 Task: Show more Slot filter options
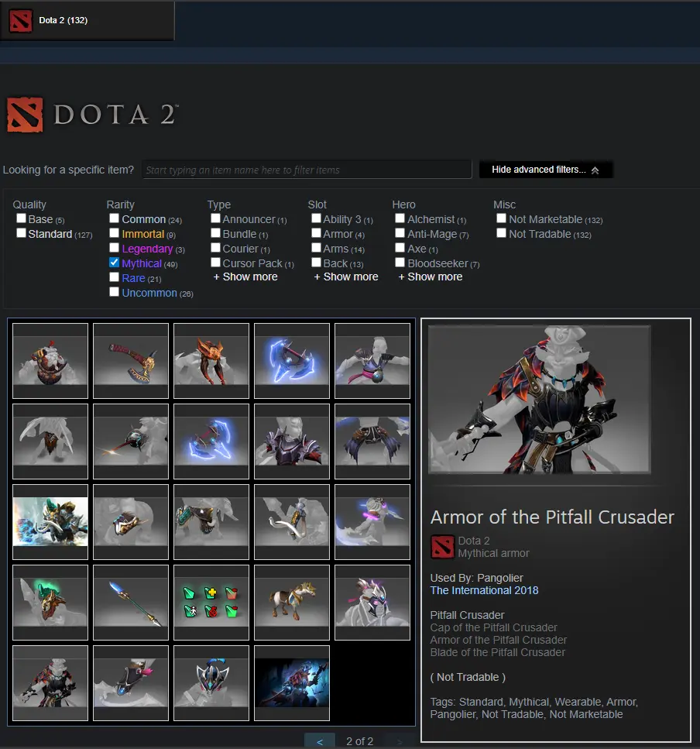[346, 277]
